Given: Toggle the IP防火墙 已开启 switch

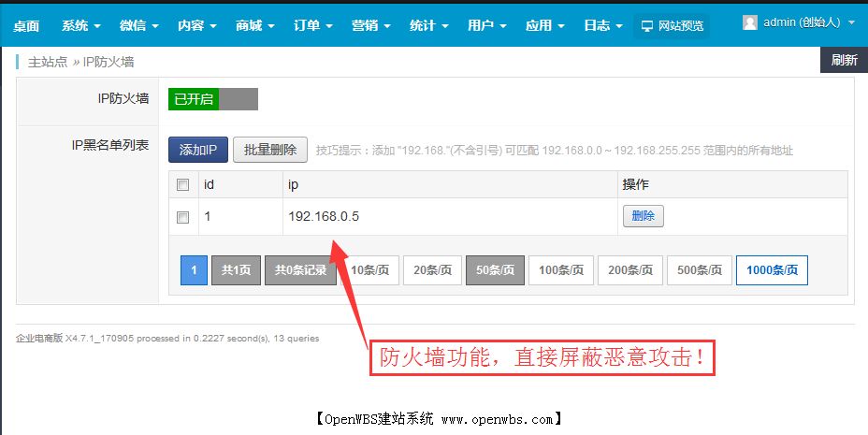Looking at the screenshot, I should point(213,99).
